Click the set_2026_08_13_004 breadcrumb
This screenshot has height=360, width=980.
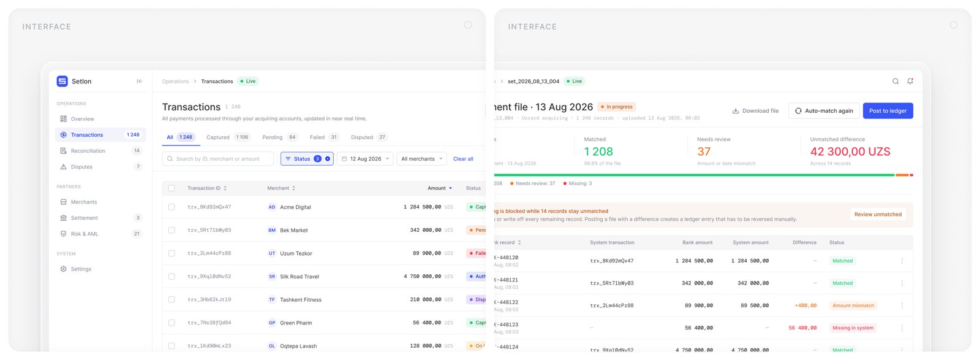533,82
